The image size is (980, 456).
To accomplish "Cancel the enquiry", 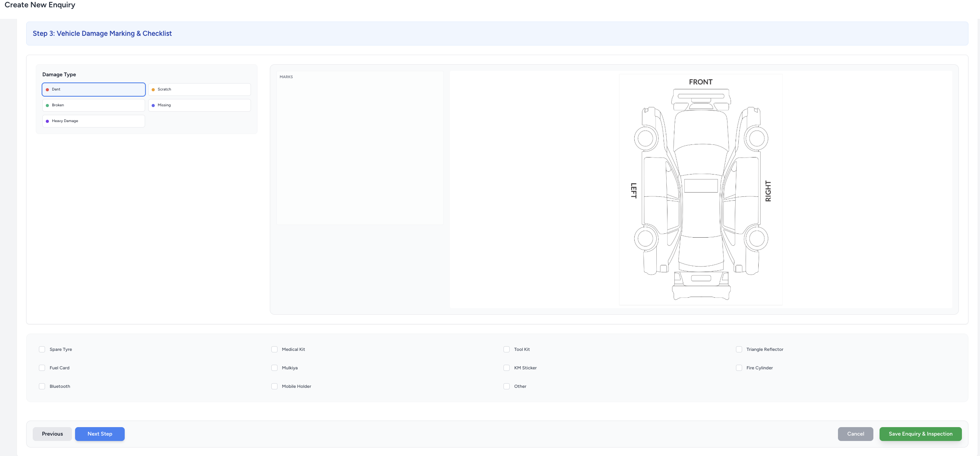I will [855, 434].
